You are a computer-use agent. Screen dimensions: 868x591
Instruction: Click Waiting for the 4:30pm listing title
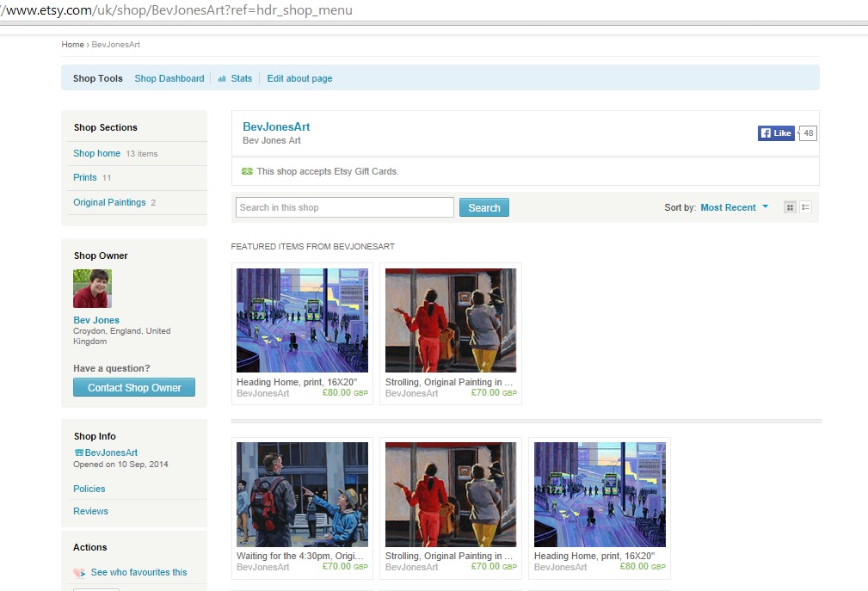point(300,556)
